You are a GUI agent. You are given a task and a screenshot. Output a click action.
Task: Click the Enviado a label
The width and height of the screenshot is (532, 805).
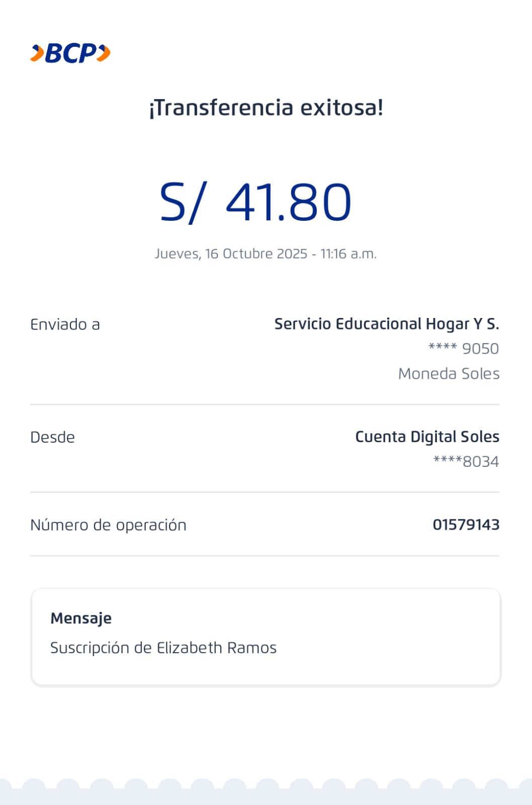65,325
